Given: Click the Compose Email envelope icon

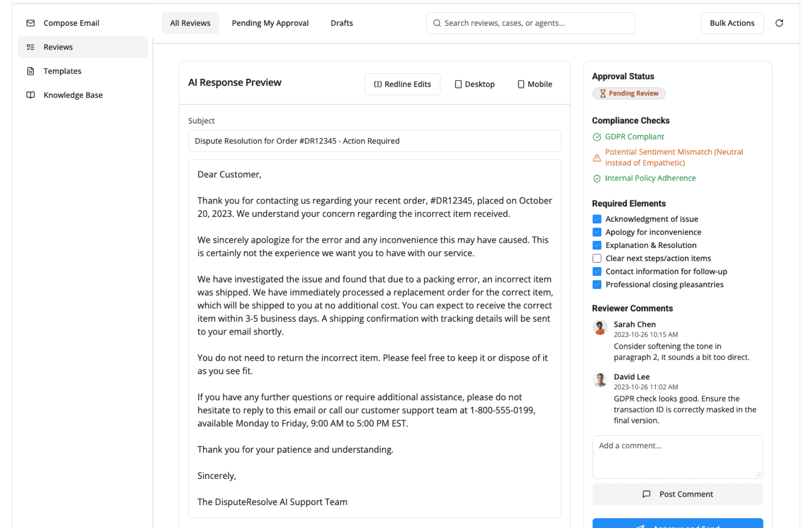Looking at the screenshot, I should [x=30, y=23].
